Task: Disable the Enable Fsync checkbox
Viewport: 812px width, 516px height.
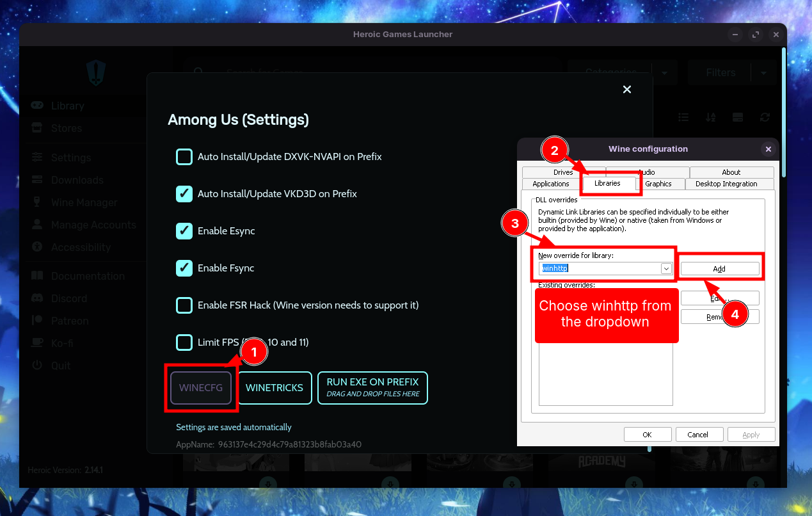Action: click(x=184, y=268)
